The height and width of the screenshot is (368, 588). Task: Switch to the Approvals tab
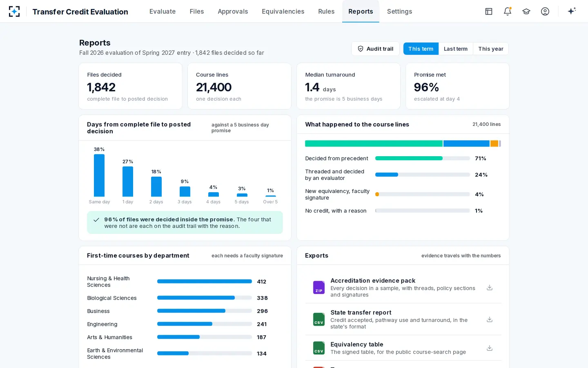233,11
